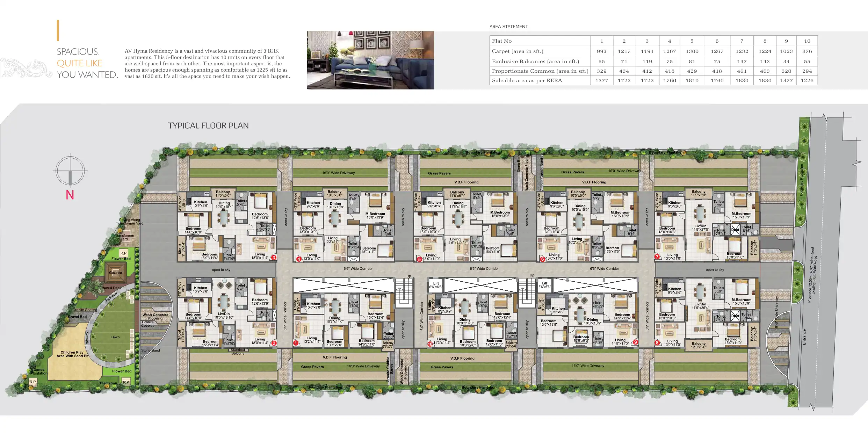Click the Entrance label near road
The height and width of the screenshot is (434, 868).
coord(804,337)
